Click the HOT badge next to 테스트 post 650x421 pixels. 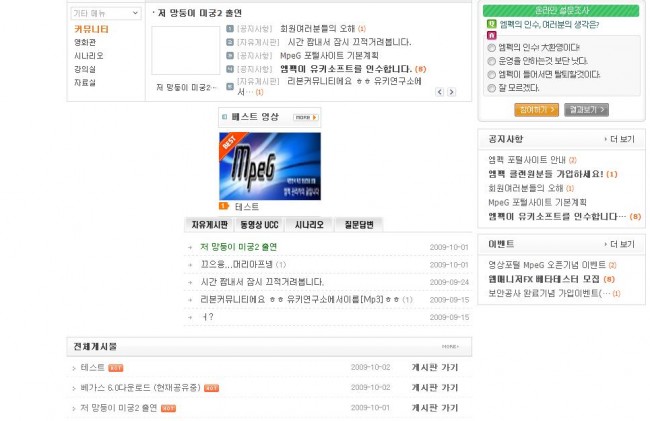click(116, 368)
